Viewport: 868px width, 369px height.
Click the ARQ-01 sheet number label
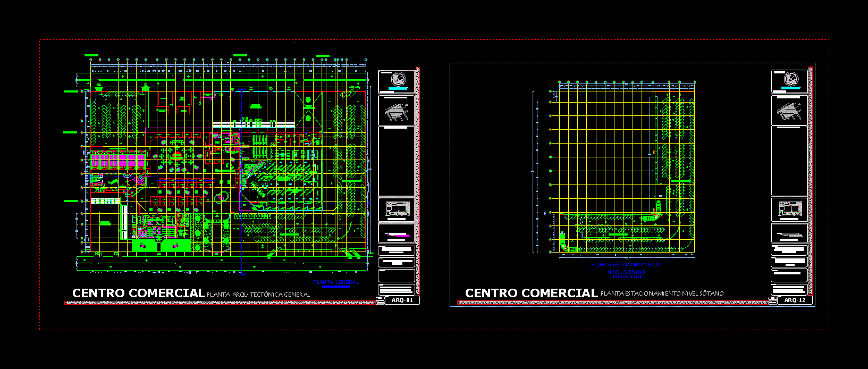click(402, 300)
